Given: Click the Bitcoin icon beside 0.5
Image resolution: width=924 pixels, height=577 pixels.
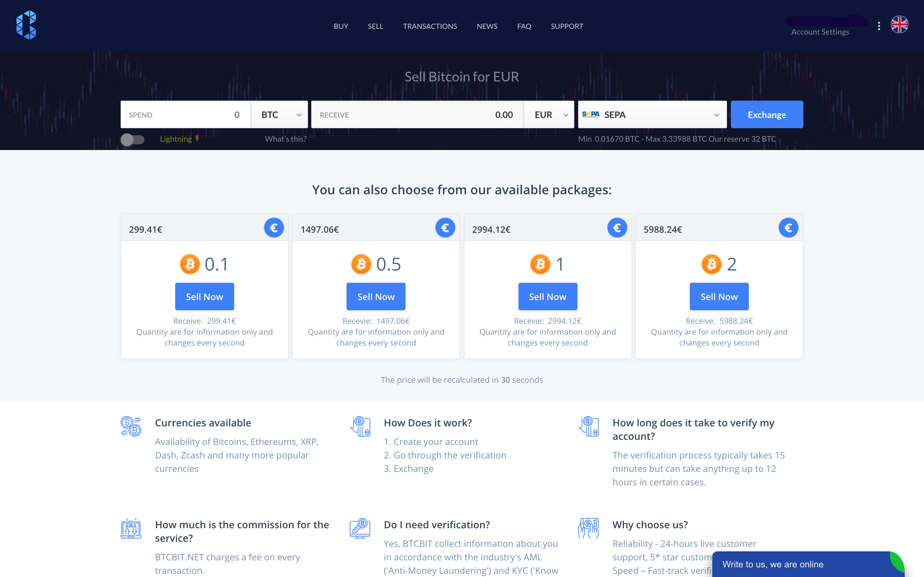Looking at the screenshot, I should [x=361, y=264].
